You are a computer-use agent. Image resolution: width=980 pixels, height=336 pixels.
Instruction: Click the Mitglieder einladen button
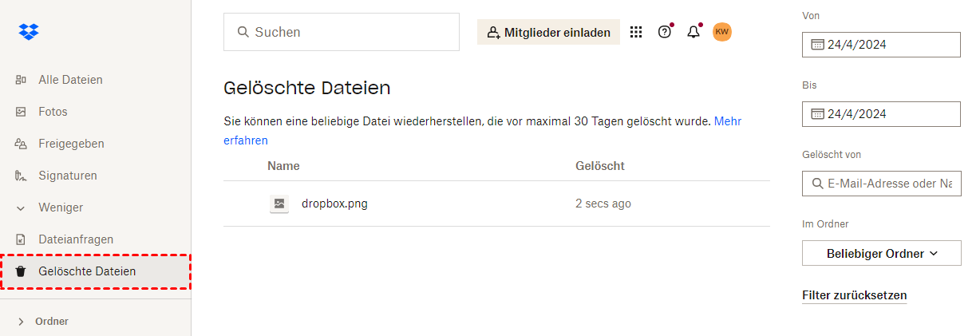pos(548,33)
